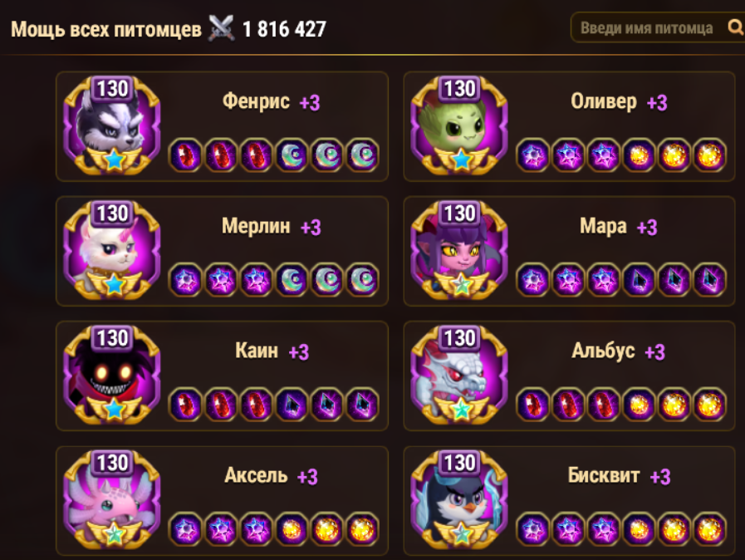745x560 pixels.
Task: Click Фенрис last crescent moon stone
Action: pyautogui.click(x=362, y=155)
